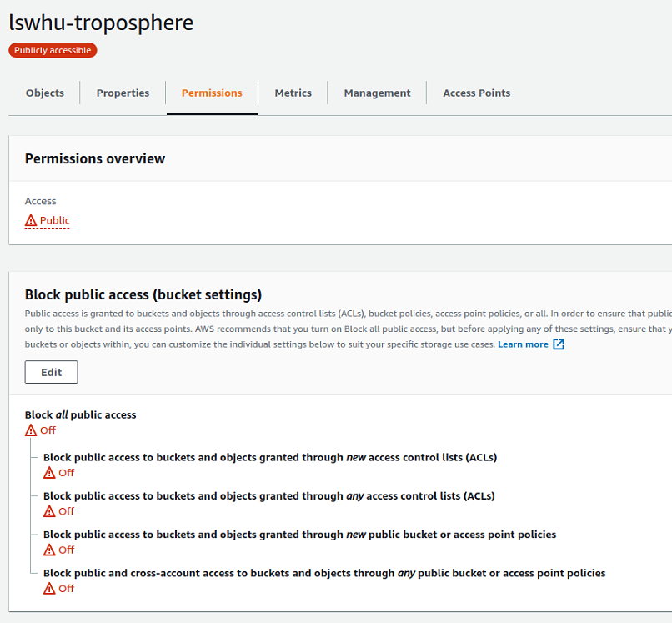Click the red Public access status text
The width and height of the screenshot is (672, 623).
54,220
